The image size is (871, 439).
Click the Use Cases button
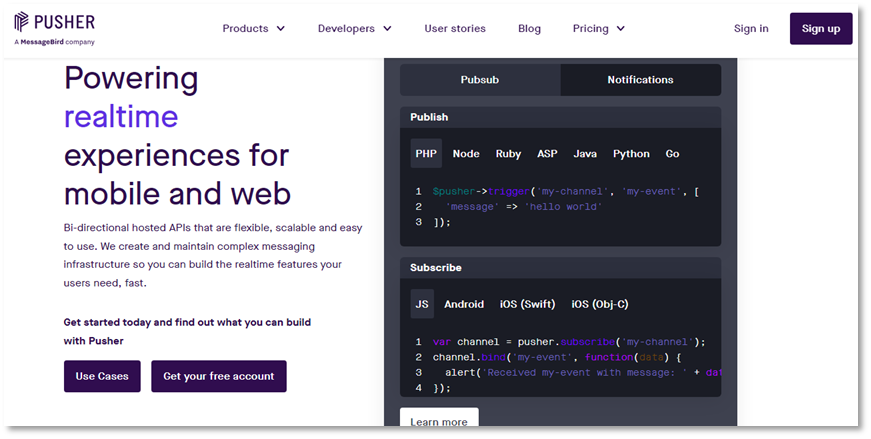pos(102,376)
